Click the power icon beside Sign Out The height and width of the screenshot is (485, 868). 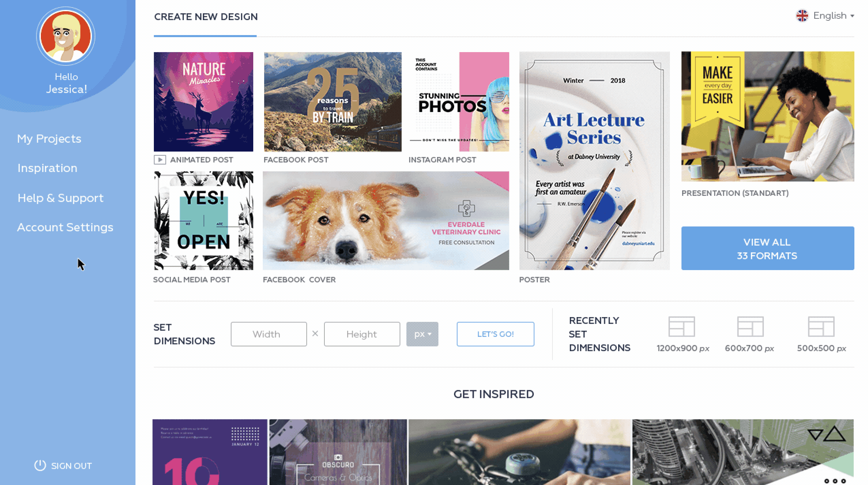40,466
